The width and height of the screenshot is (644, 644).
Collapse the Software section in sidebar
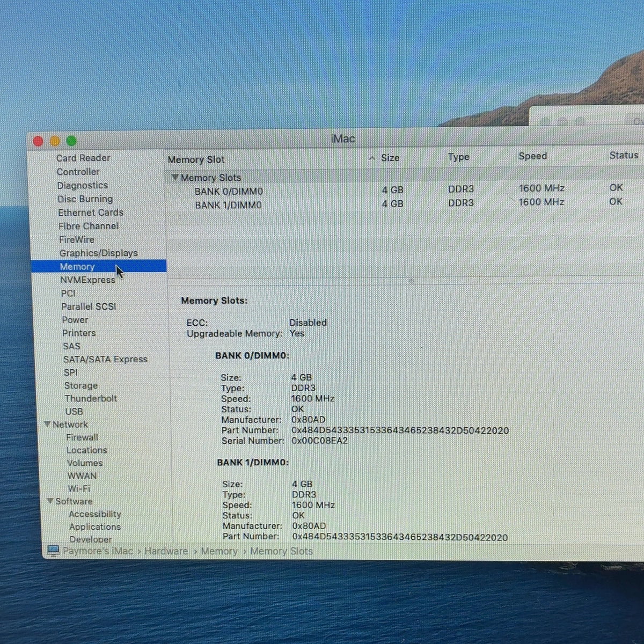pos(50,501)
